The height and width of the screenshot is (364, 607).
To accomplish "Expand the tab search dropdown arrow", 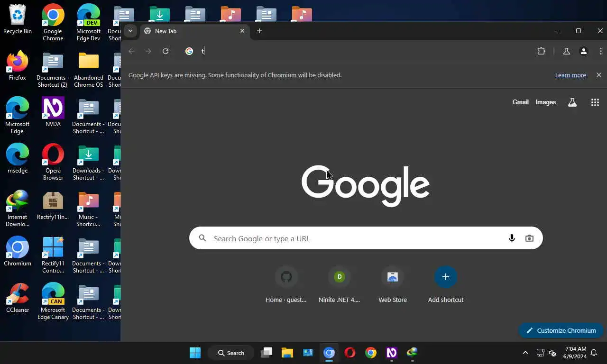I will click(x=130, y=31).
